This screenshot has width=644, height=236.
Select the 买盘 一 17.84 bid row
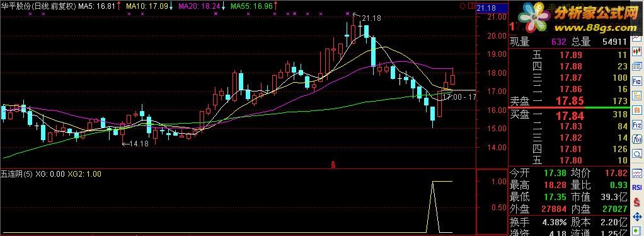568,115
